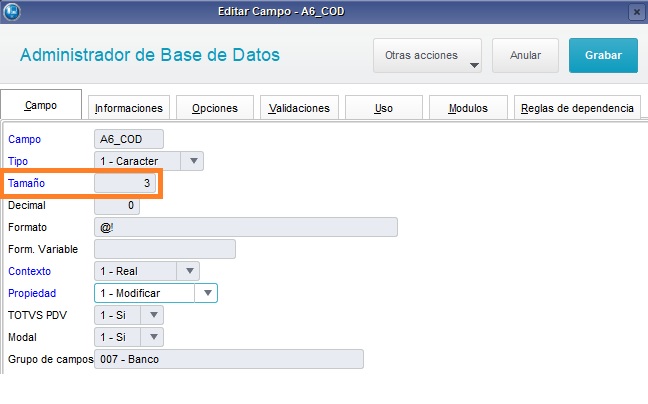Click the Tamaño label

[26, 183]
